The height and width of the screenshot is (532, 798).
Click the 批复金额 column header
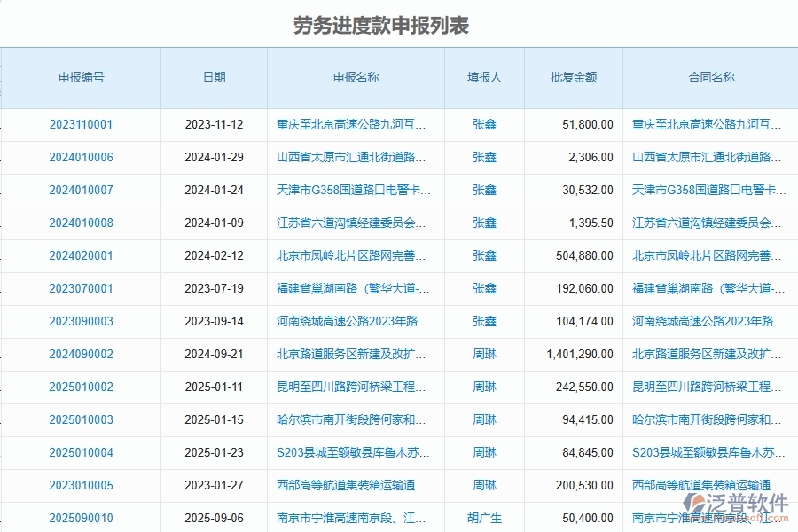pos(573,77)
